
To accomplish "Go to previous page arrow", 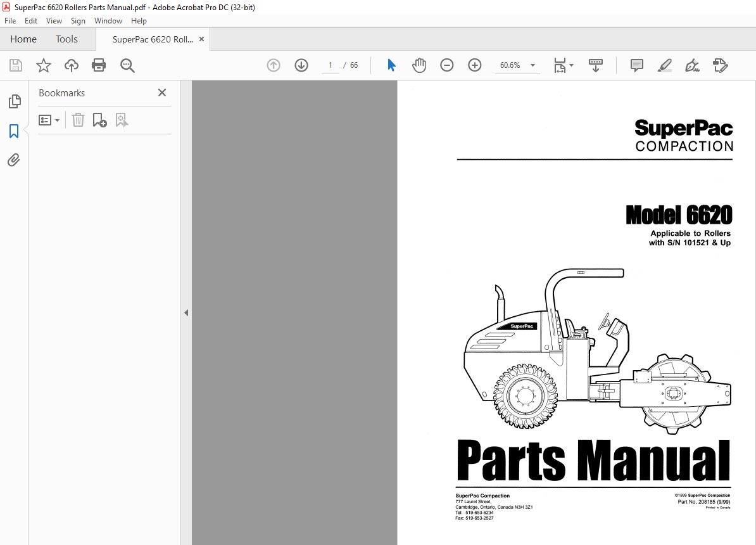I will (274, 65).
